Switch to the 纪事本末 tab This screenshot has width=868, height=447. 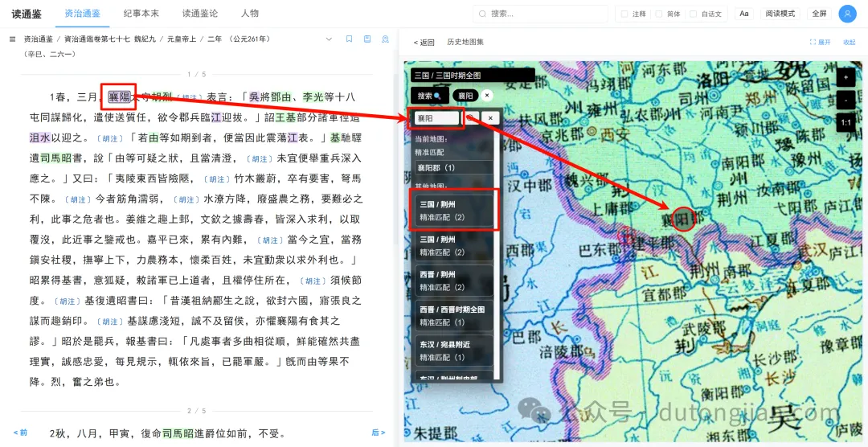point(142,14)
